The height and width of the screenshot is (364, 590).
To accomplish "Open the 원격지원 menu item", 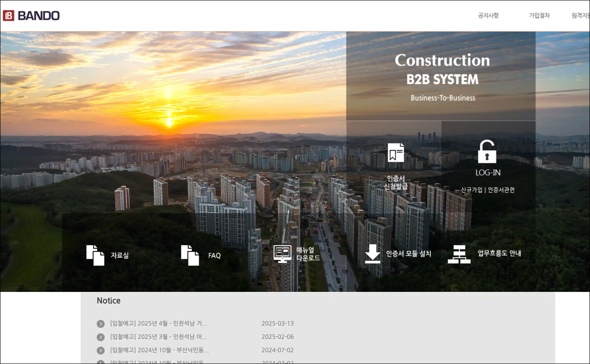I will point(580,16).
